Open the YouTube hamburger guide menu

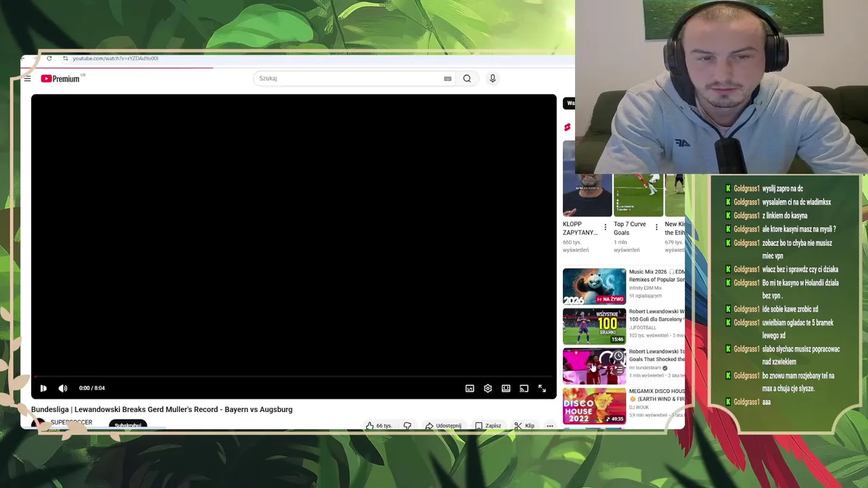27,79
